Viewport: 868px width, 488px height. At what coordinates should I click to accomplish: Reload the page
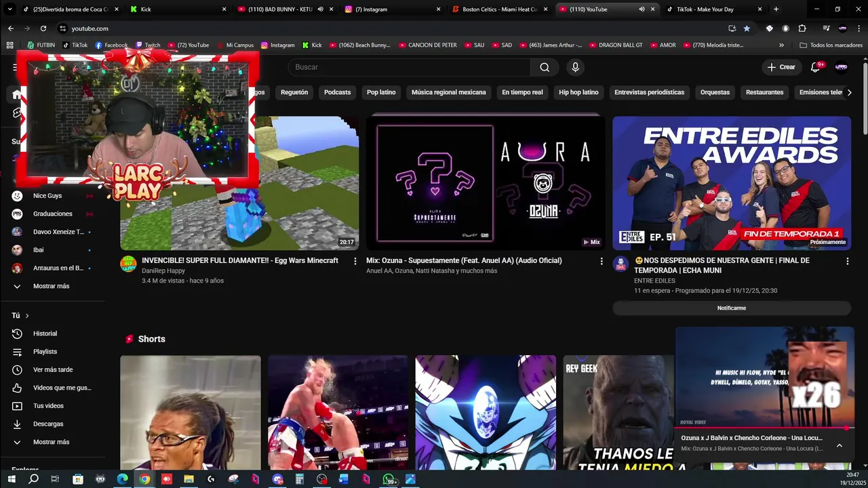tap(43, 28)
